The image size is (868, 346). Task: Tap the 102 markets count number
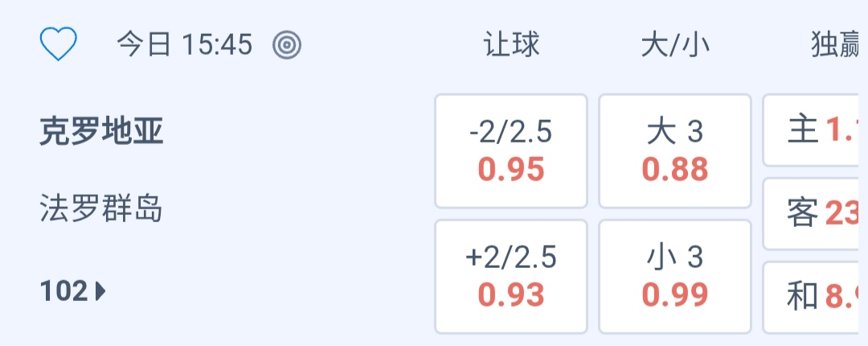point(63,291)
